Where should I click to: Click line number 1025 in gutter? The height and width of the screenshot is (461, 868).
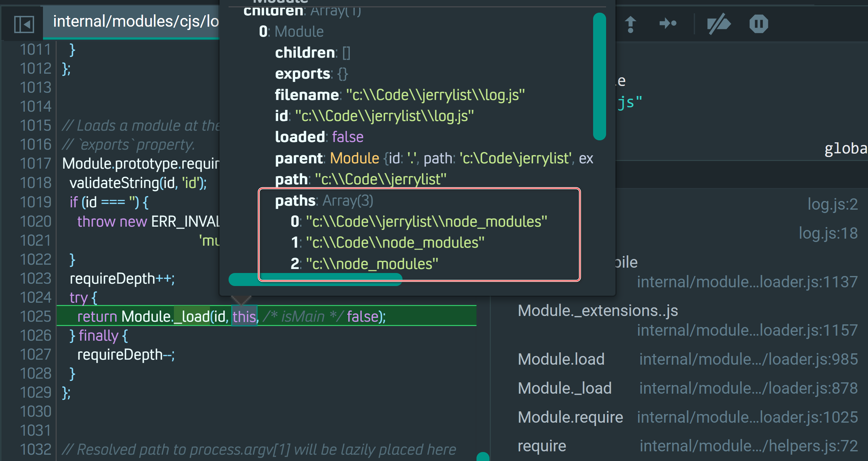pos(35,316)
